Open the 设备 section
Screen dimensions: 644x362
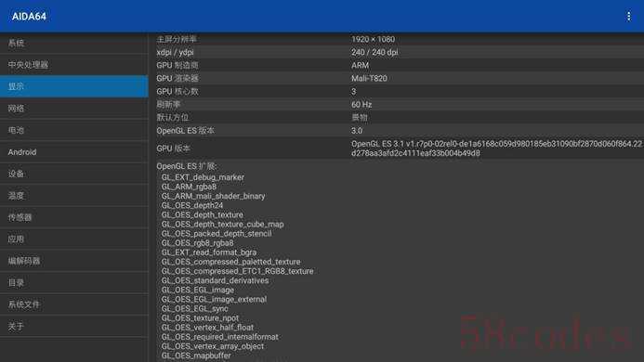(x=74, y=174)
